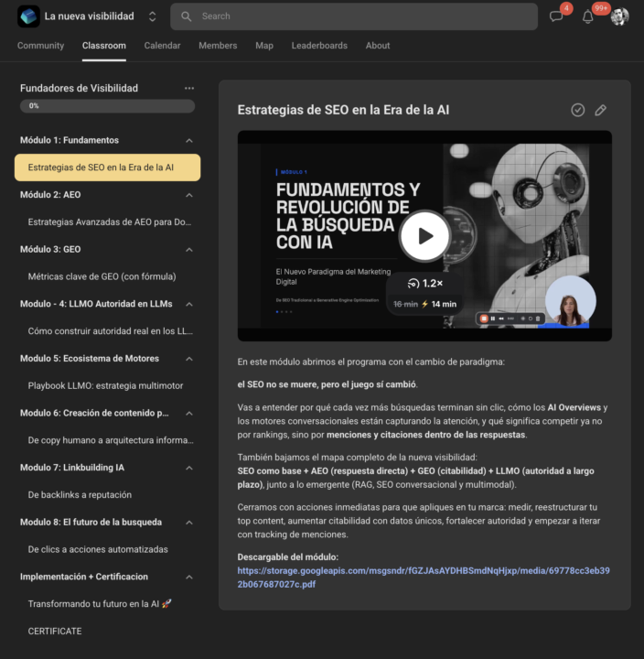Open lesson Playbook LLMO: estrategia multimotor
The height and width of the screenshot is (659, 644).
click(x=105, y=386)
